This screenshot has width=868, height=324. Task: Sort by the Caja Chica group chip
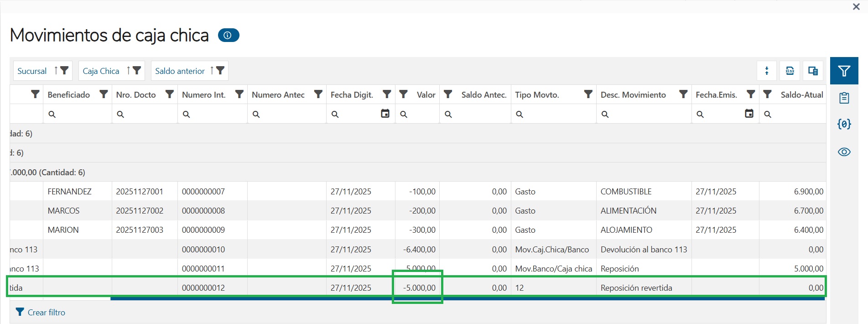[x=128, y=71]
